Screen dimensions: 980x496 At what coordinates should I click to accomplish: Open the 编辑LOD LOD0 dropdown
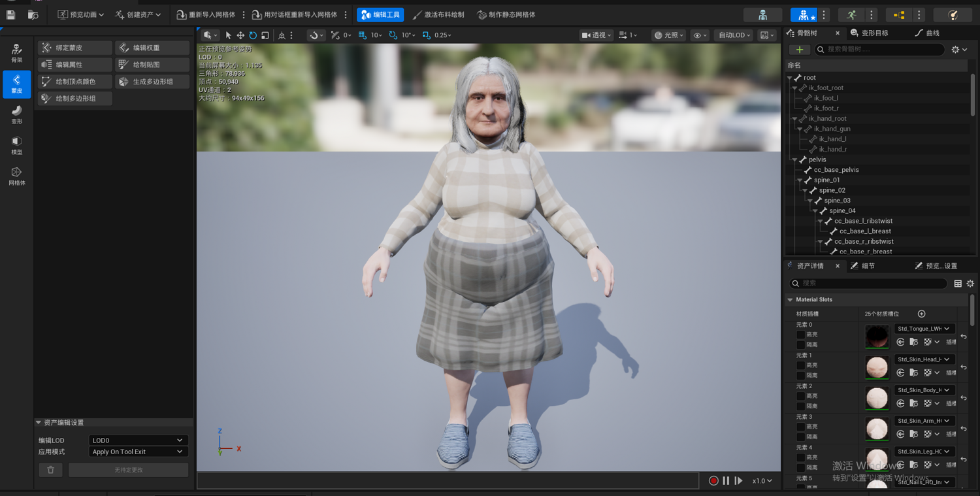tap(138, 440)
